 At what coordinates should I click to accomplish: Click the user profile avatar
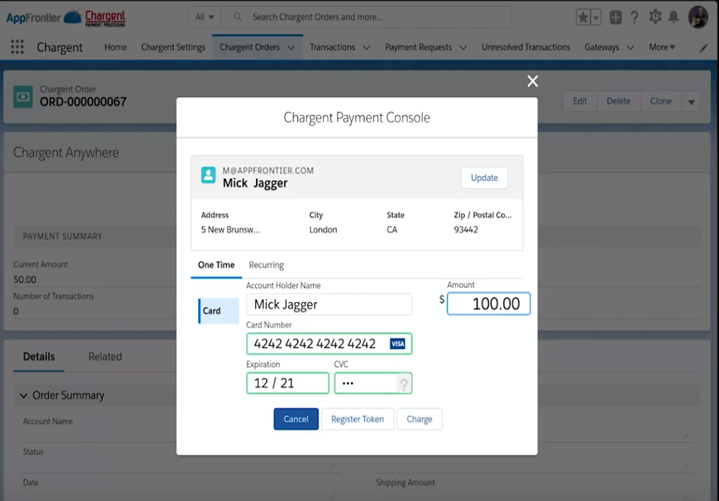point(698,17)
